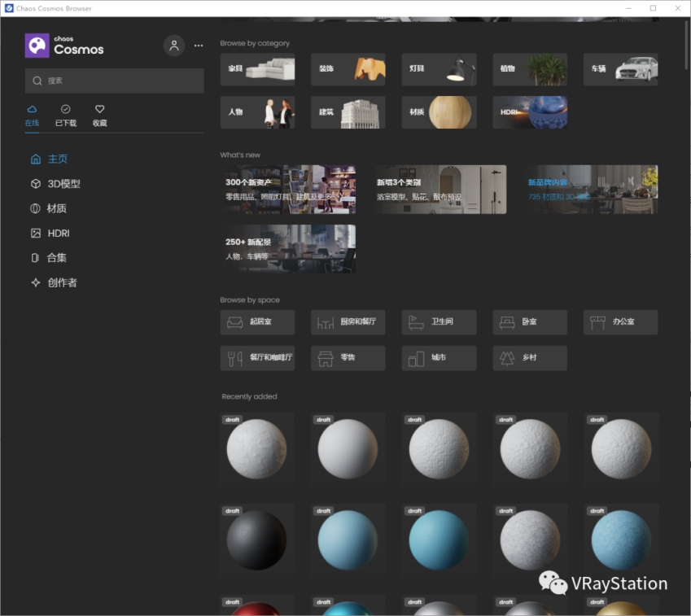Viewport: 691px width, 616px height.
Task: Click the search magnifier icon
Action: coord(37,81)
